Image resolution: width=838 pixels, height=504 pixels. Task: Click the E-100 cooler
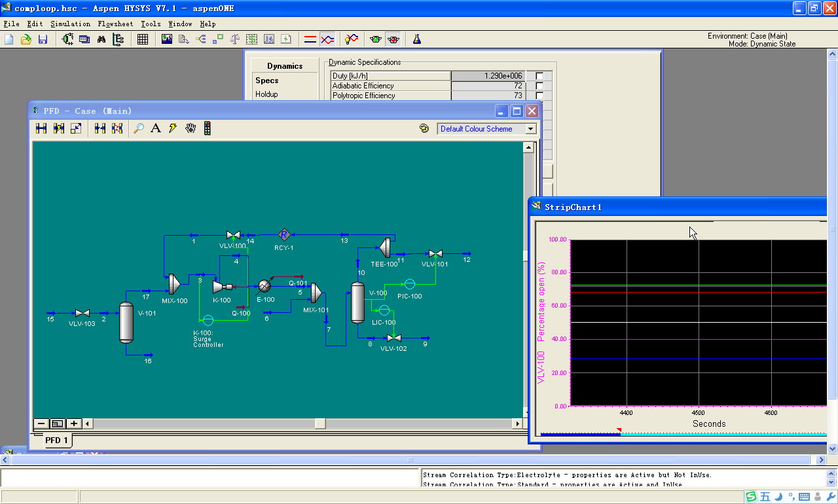264,286
